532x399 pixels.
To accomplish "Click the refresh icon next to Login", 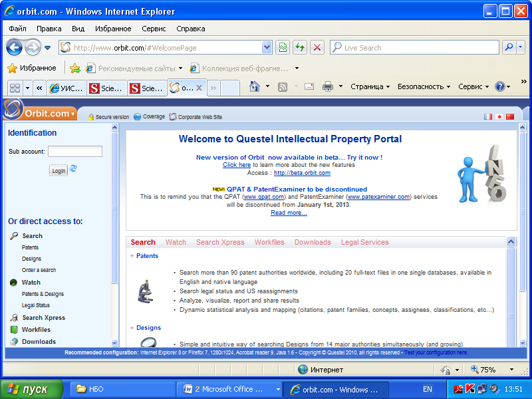I will click(73, 168).
